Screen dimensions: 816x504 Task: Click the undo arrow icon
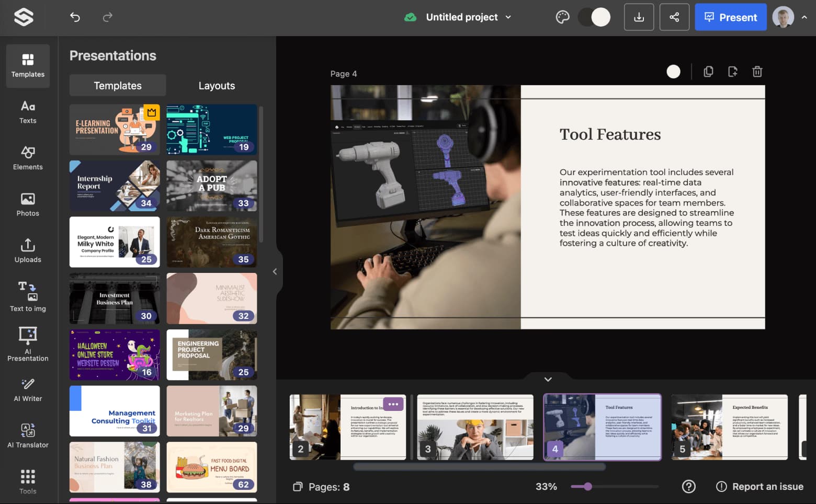(x=75, y=17)
